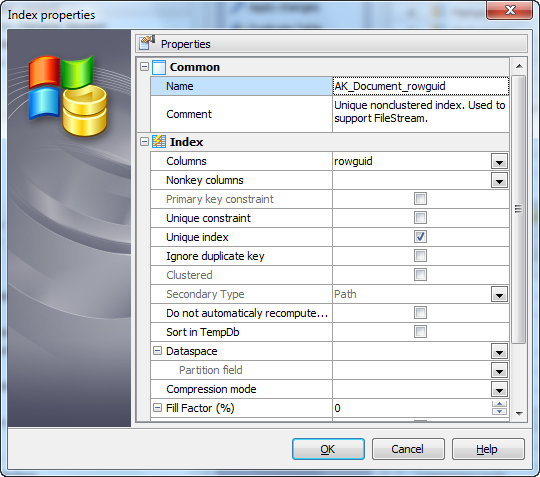The height and width of the screenshot is (477, 540).
Task: Collapse the Dataspace group
Action: click(157, 351)
